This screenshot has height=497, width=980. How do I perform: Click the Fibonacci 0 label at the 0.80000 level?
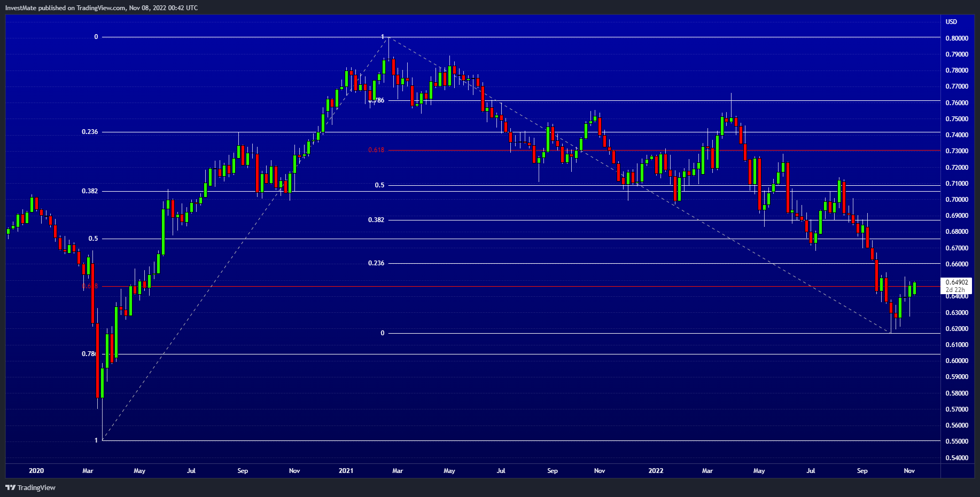tap(96, 37)
